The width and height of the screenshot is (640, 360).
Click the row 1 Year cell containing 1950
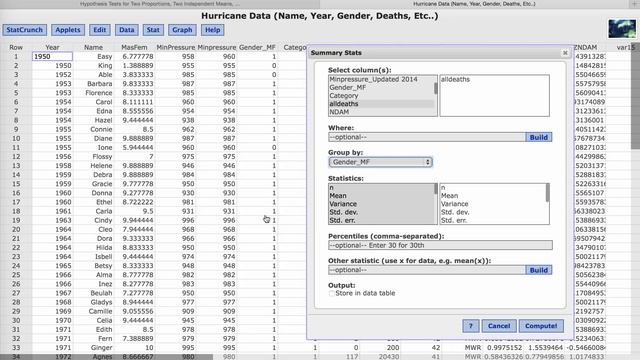click(x=52, y=56)
